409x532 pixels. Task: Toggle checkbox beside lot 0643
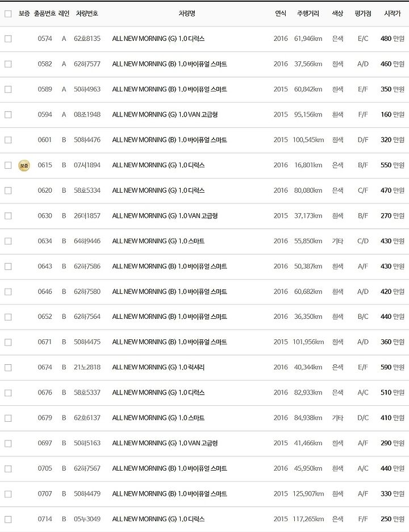click(x=8, y=267)
